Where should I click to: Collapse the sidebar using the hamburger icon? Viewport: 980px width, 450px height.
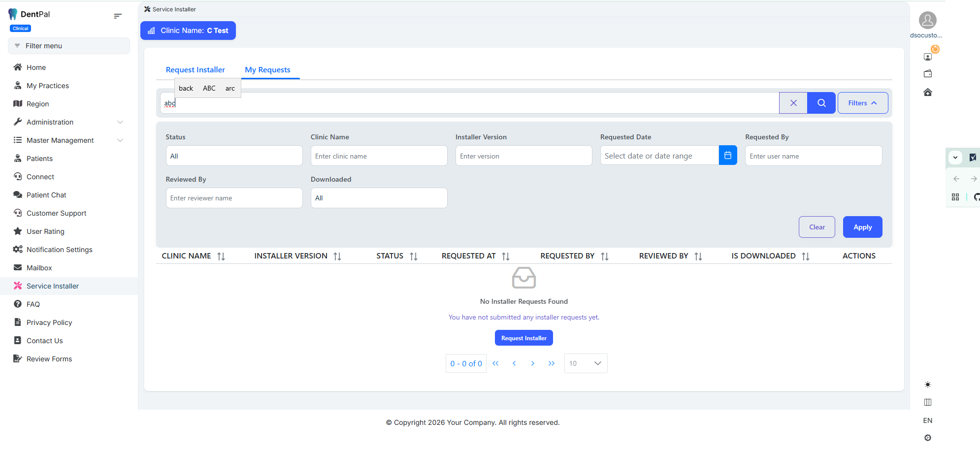(x=118, y=16)
